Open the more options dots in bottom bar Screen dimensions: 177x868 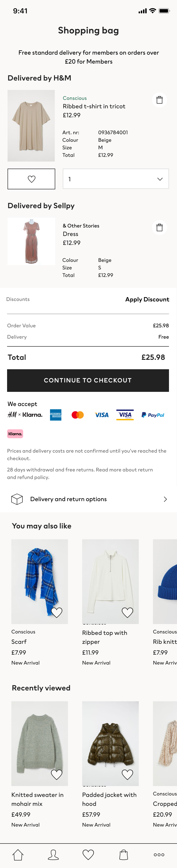pos(159,855)
